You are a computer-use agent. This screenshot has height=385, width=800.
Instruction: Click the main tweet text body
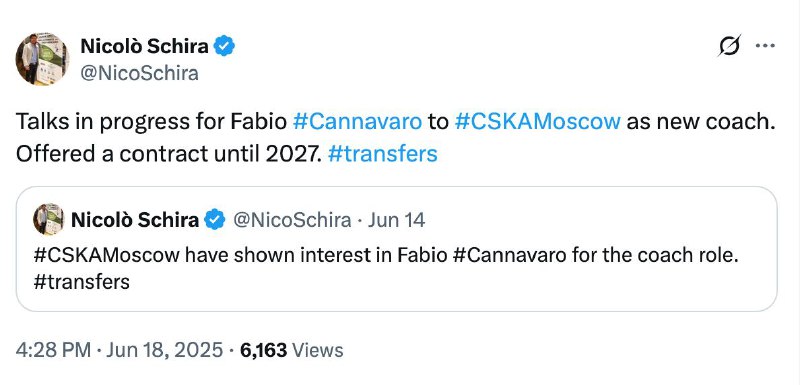393,138
